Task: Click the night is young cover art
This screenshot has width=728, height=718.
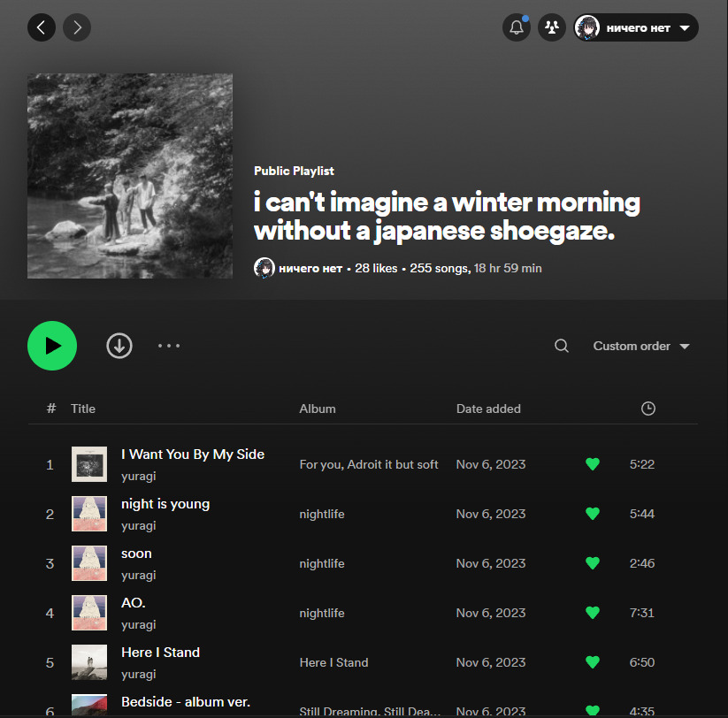Action: pyautogui.click(x=89, y=514)
